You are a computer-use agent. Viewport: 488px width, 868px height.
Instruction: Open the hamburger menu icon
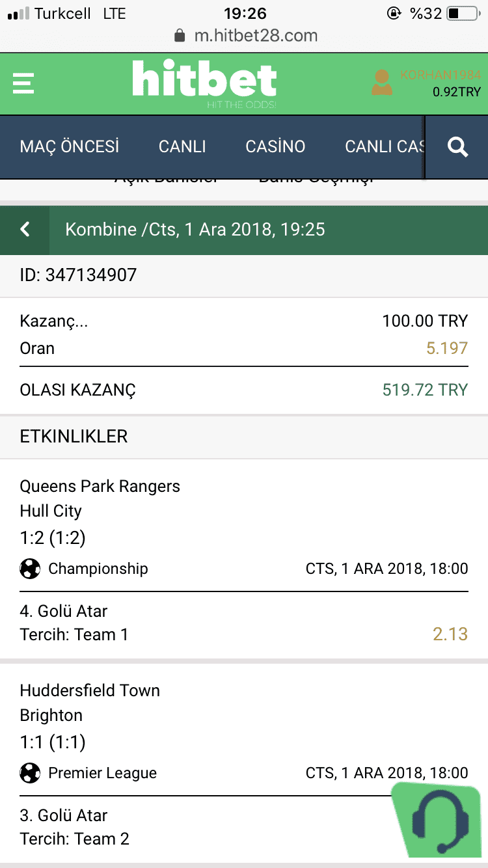pyautogui.click(x=23, y=83)
